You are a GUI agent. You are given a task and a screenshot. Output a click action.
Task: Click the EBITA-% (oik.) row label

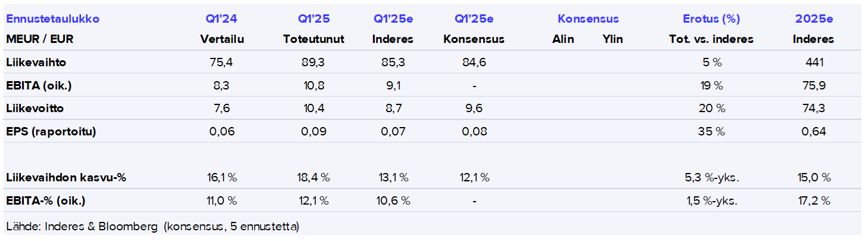45,201
